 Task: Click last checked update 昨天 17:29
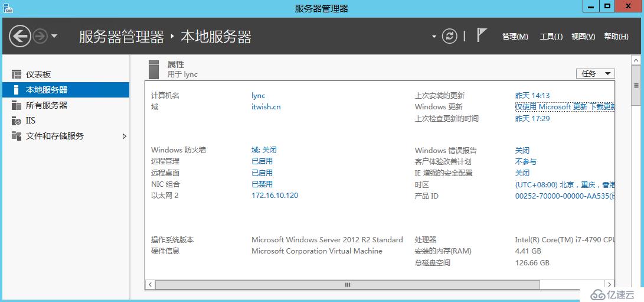tap(532, 119)
